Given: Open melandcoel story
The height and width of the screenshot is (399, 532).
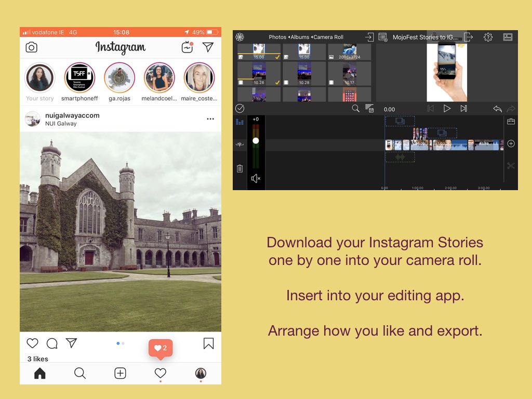Looking at the screenshot, I should (x=159, y=78).
